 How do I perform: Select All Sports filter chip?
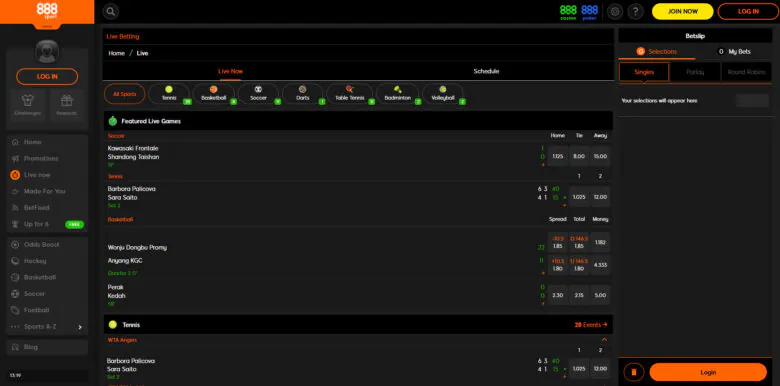(125, 94)
